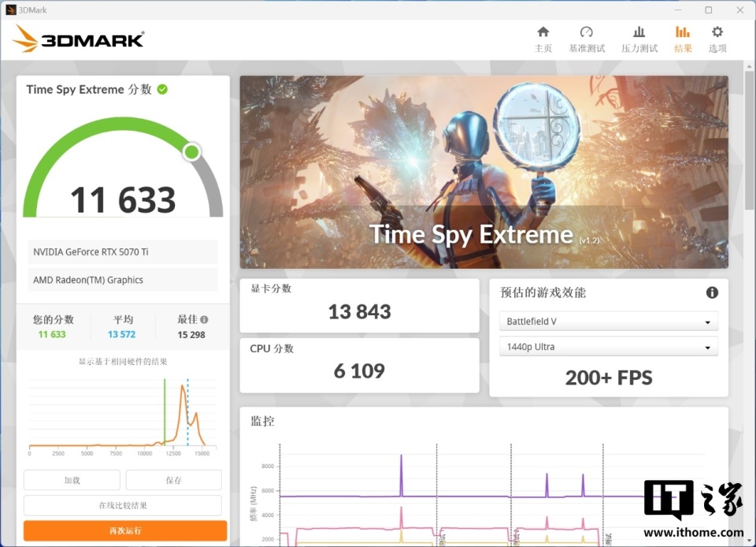The width and height of the screenshot is (756, 547).
Task: Click the AMD Radeon(TM) Graphics field
Action: tap(123, 280)
